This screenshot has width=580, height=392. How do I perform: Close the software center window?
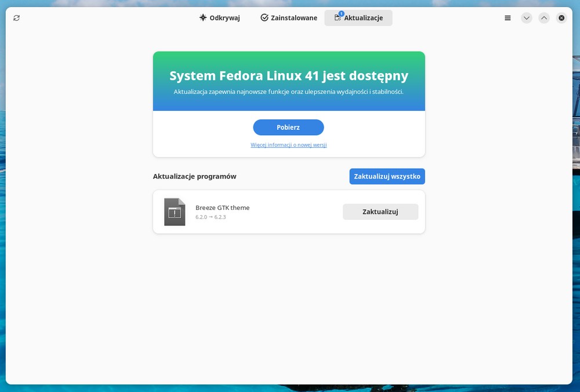point(561,18)
